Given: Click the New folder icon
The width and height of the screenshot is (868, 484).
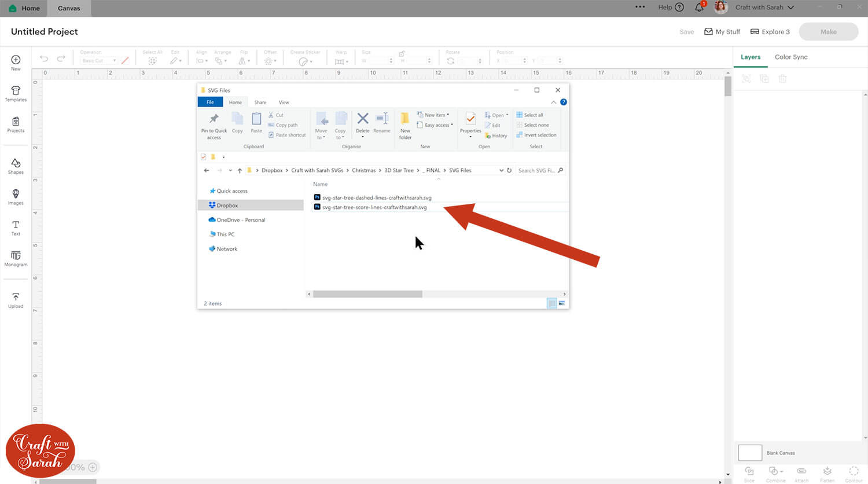Looking at the screenshot, I should pos(405,124).
